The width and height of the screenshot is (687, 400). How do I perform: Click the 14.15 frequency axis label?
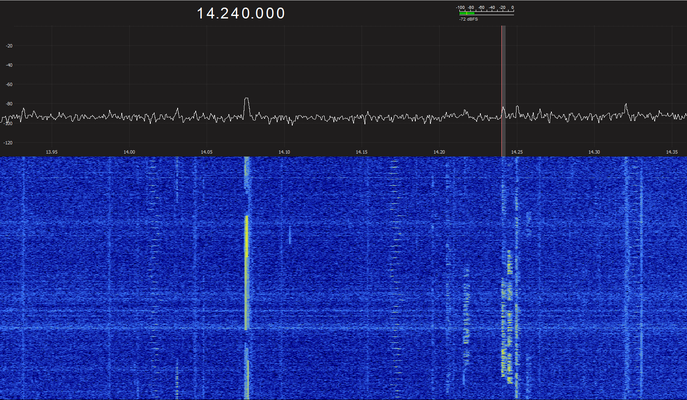pos(361,152)
